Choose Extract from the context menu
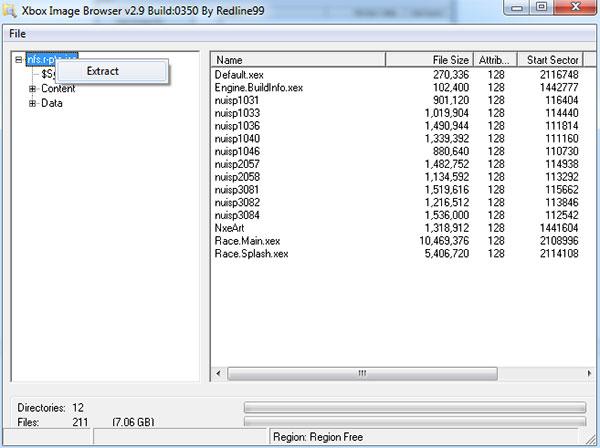 point(111,71)
